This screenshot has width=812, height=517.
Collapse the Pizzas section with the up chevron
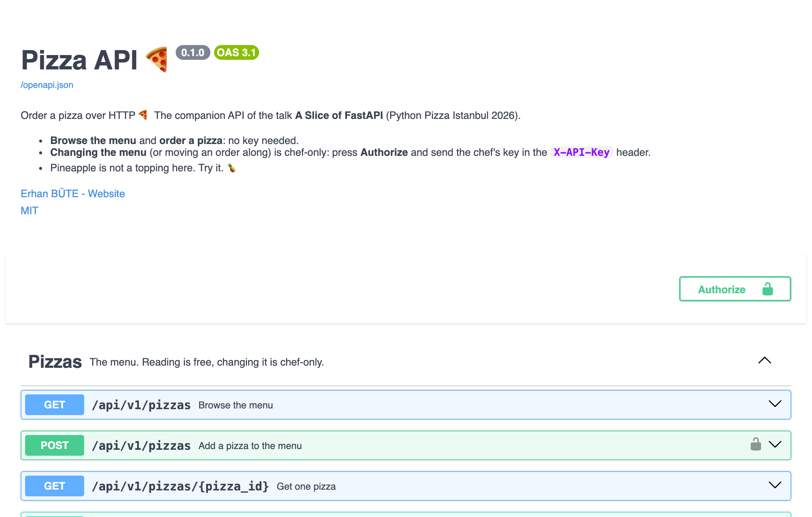point(764,360)
